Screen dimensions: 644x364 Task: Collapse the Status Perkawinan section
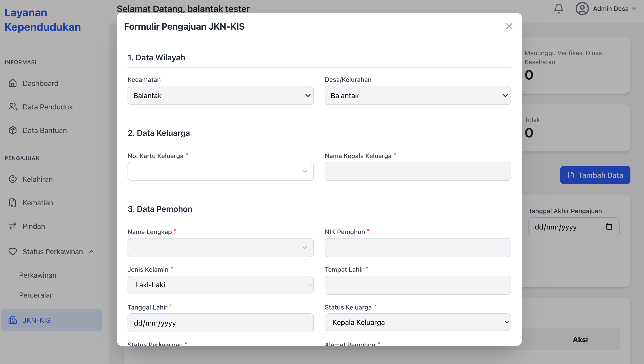click(x=91, y=251)
